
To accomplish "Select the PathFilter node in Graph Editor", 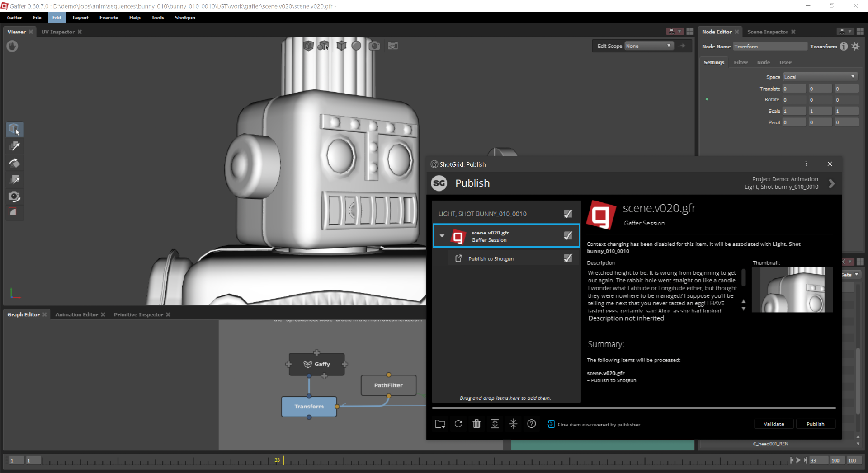I will tap(388, 385).
